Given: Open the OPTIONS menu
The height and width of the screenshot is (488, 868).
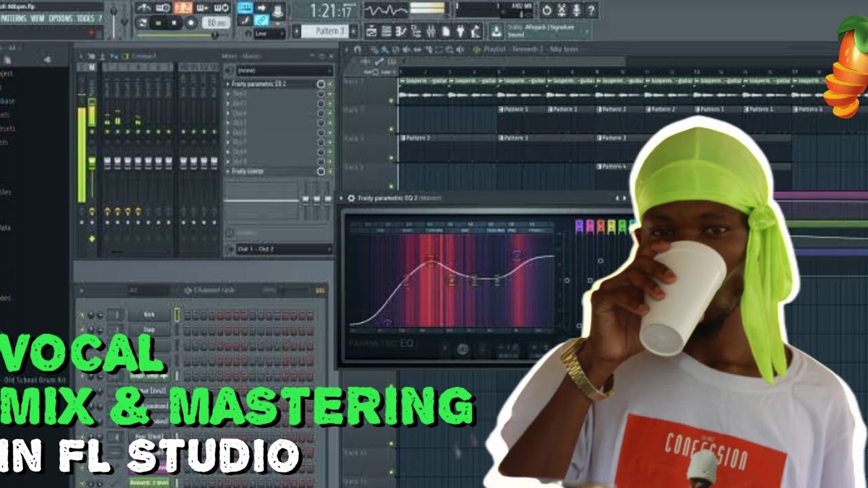Looking at the screenshot, I should 60,18.
